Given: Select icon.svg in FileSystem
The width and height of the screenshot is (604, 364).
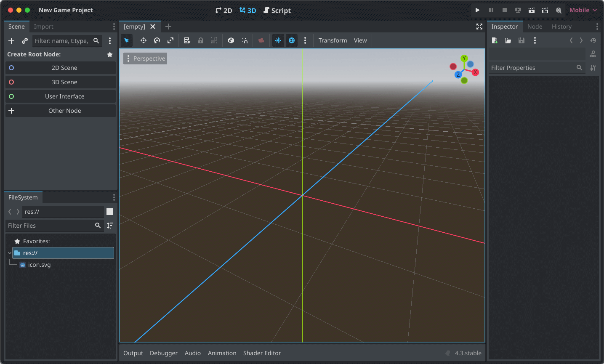Looking at the screenshot, I should [39, 265].
